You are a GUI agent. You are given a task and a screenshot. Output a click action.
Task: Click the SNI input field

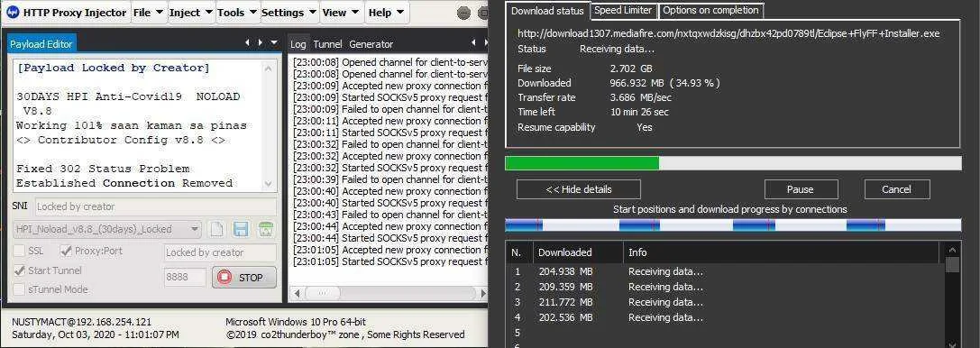point(156,206)
